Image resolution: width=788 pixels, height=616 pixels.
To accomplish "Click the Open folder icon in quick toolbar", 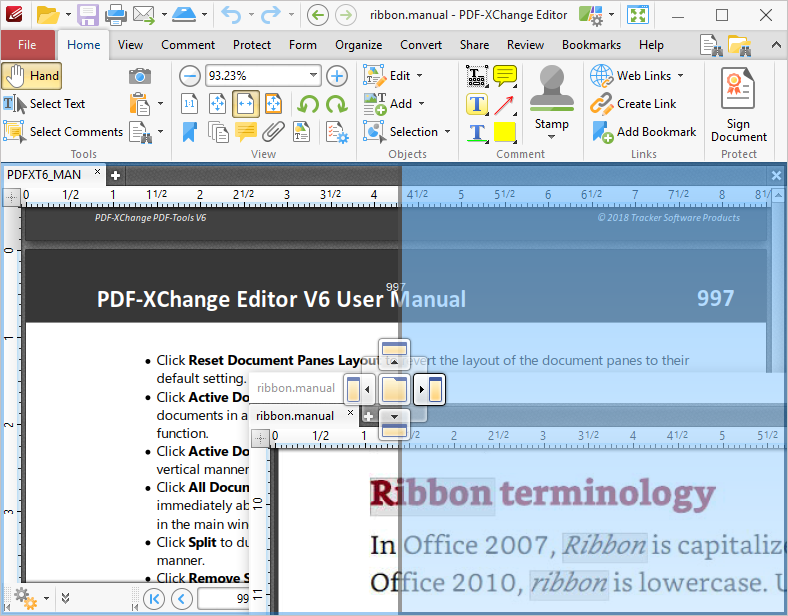I will pyautogui.click(x=48, y=15).
